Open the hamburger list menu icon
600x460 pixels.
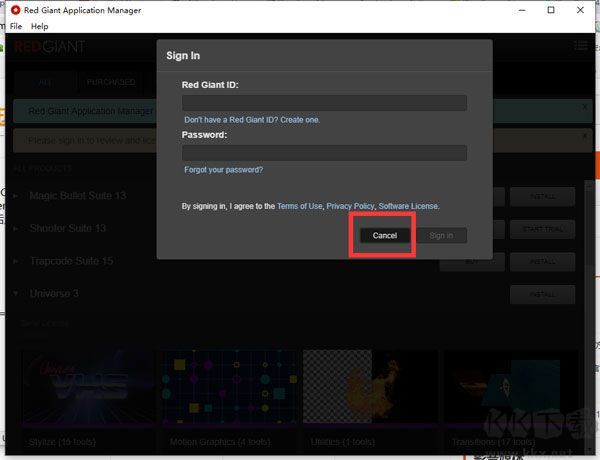click(x=581, y=46)
